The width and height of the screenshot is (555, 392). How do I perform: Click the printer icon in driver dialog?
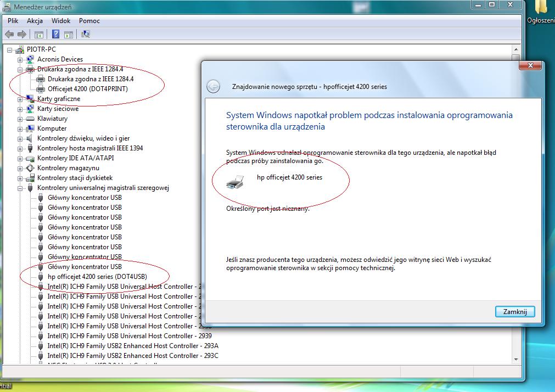pyautogui.click(x=234, y=182)
